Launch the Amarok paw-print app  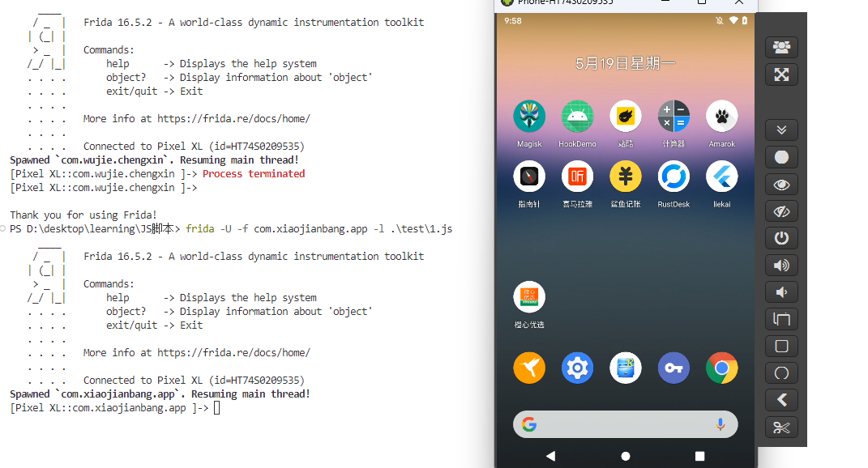pos(721,117)
